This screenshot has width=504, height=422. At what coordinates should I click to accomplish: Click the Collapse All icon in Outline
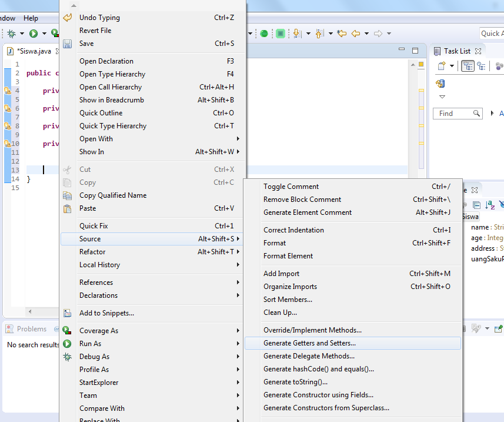point(477,205)
